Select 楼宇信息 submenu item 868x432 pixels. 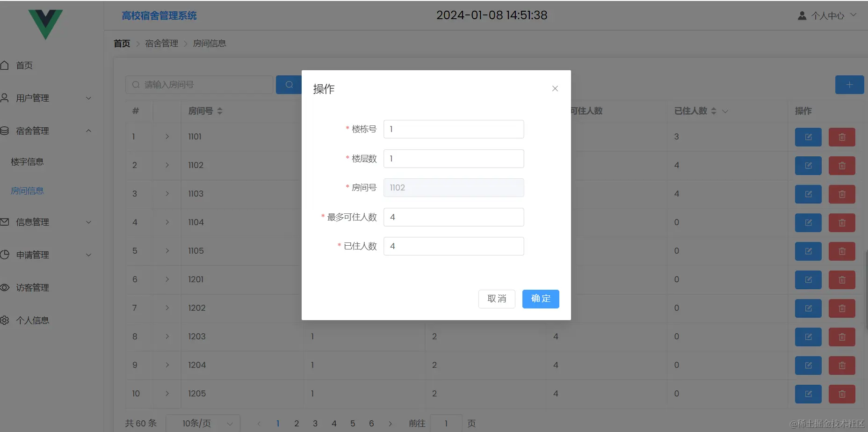[x=27, y=162]
